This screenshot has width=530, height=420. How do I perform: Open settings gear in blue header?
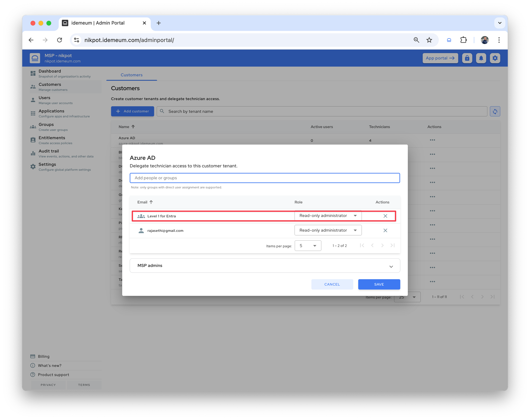click(x=495, y=58)
